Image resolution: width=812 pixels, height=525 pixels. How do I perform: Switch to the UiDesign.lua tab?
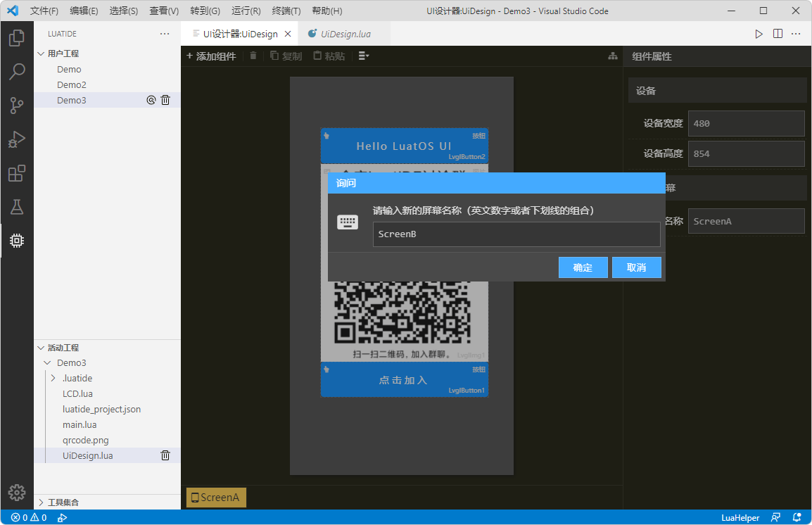point(345,34)
